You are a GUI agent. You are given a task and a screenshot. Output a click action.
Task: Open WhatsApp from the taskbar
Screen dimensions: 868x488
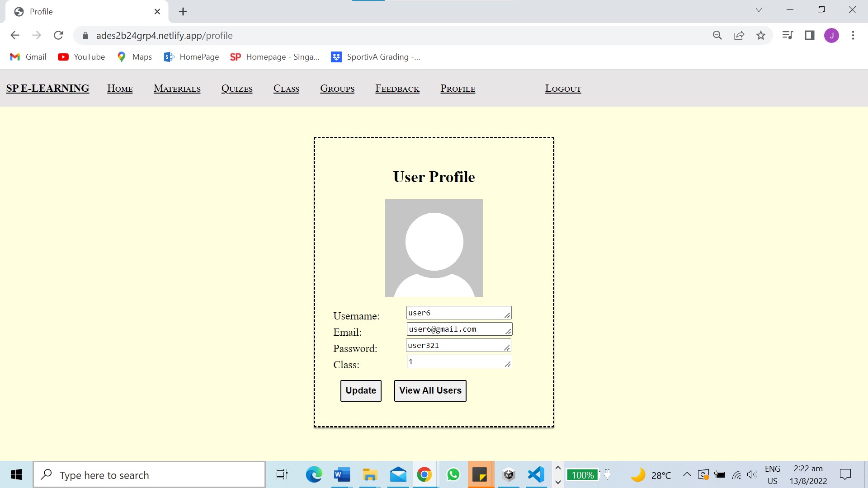(453, 475)
